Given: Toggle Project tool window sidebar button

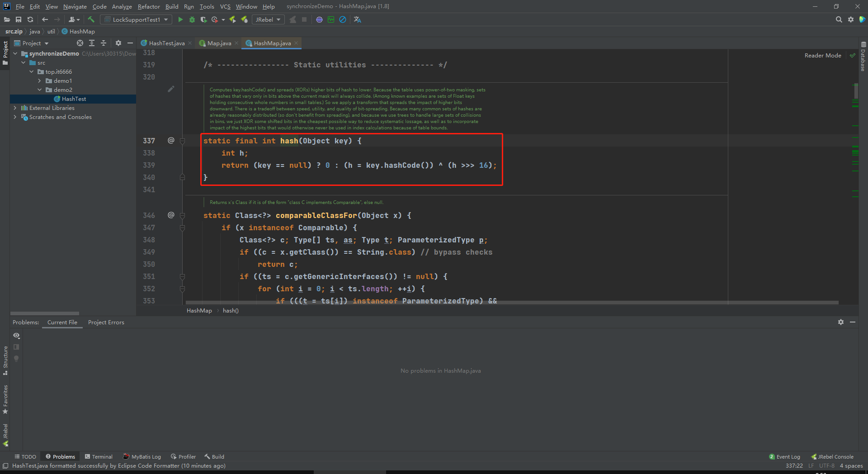Looking at the screenshot, I should click(5, 53).
